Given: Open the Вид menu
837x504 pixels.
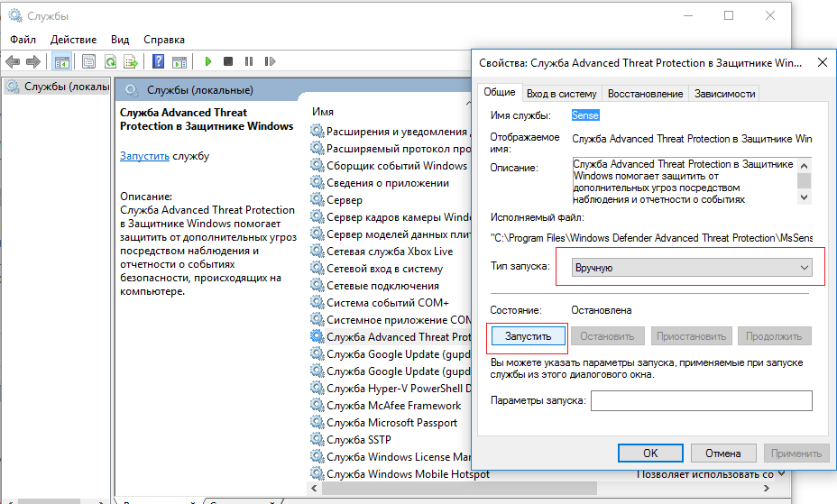Looking at the screenshot, I should 120,40.
